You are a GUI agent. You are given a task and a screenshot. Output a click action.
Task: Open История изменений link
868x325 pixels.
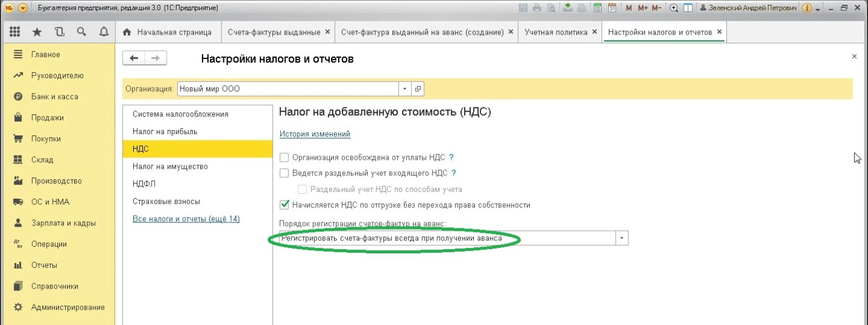(x=315, y=134)
